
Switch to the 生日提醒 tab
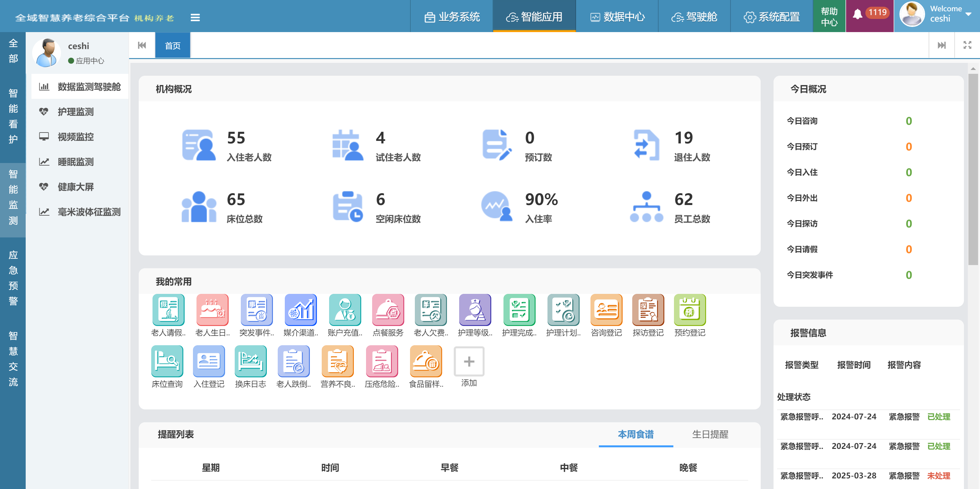point(710,434)
